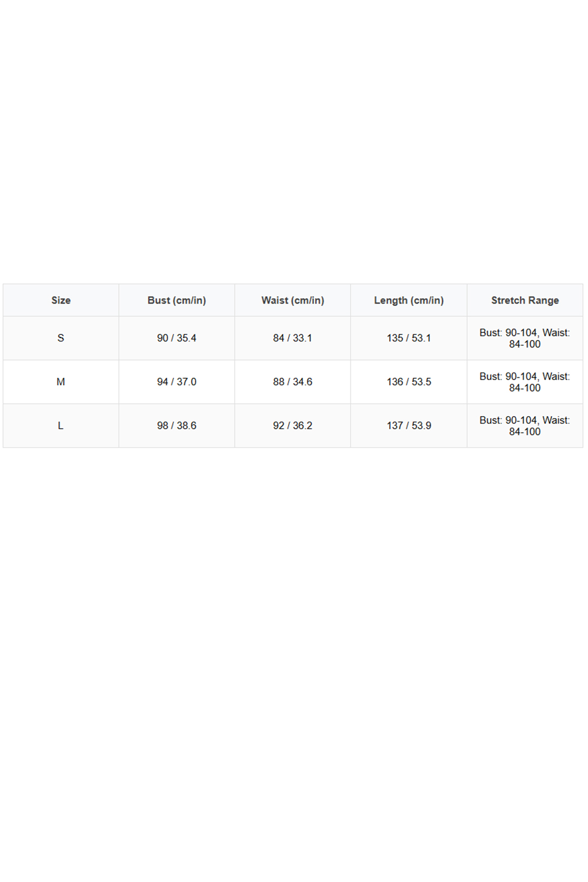Image resolution: width=588 pixels, height=882 pixels.
Task: Click the Length (cm/in) column header
Action: (x=409, y=300)
